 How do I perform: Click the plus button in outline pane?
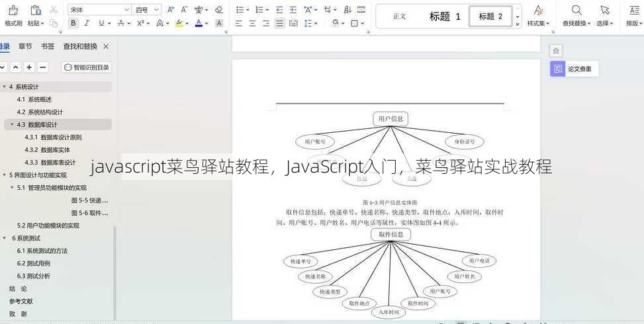[x=29, y=67]
